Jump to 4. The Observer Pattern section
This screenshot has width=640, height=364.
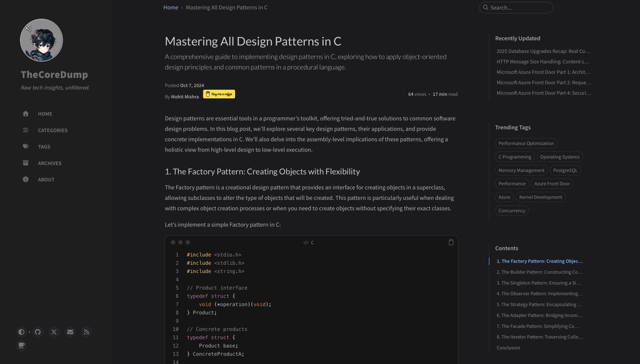pyautogui.click(x=540, y=294)
